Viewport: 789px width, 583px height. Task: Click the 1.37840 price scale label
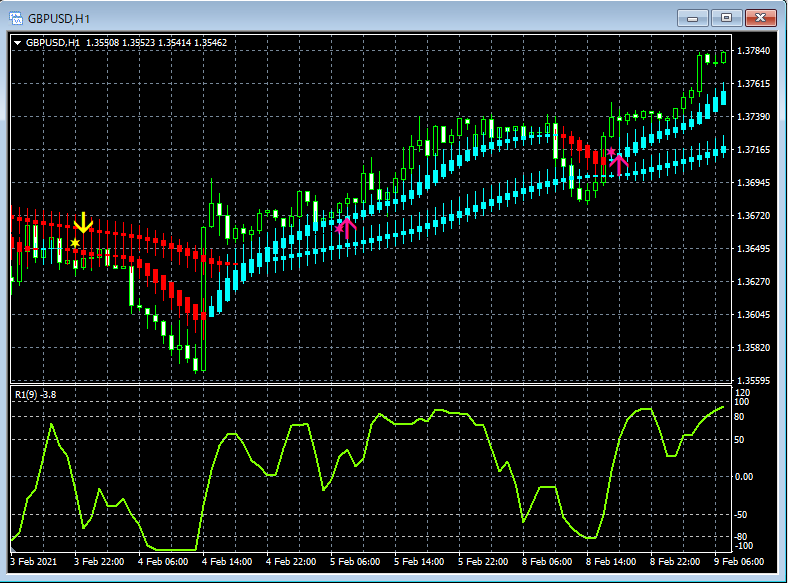click(752, 51)
